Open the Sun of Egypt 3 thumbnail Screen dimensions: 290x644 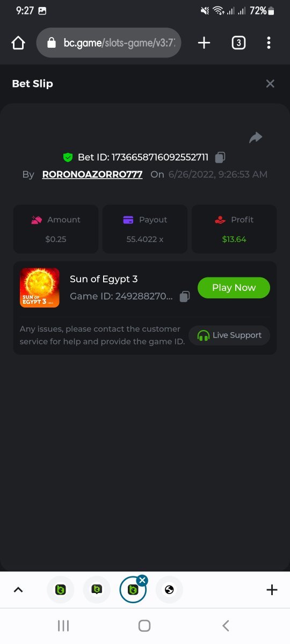[40, 288]
